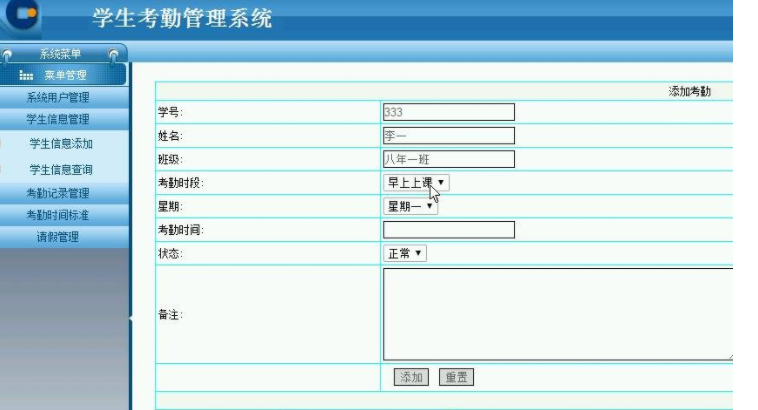Expand 学生信息管理 menu
758x410 pixels.
pyautogui.click(x=64, y=119)
